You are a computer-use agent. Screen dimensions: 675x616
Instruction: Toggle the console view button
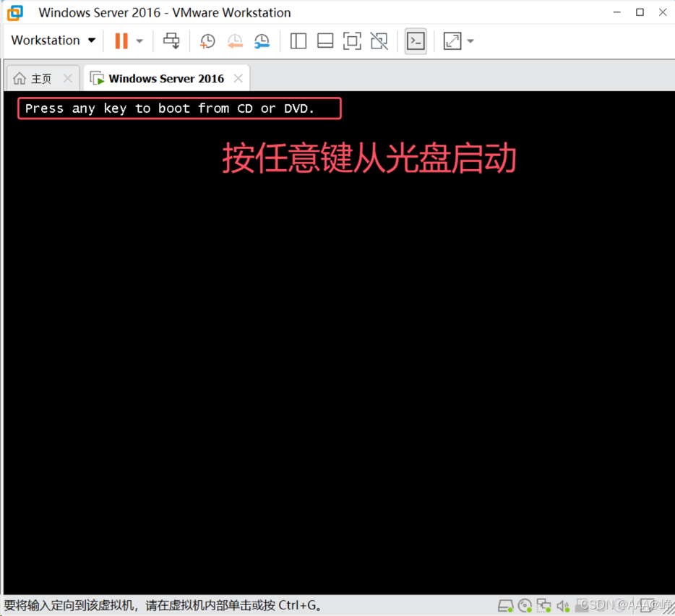click(x=416, y=41)
